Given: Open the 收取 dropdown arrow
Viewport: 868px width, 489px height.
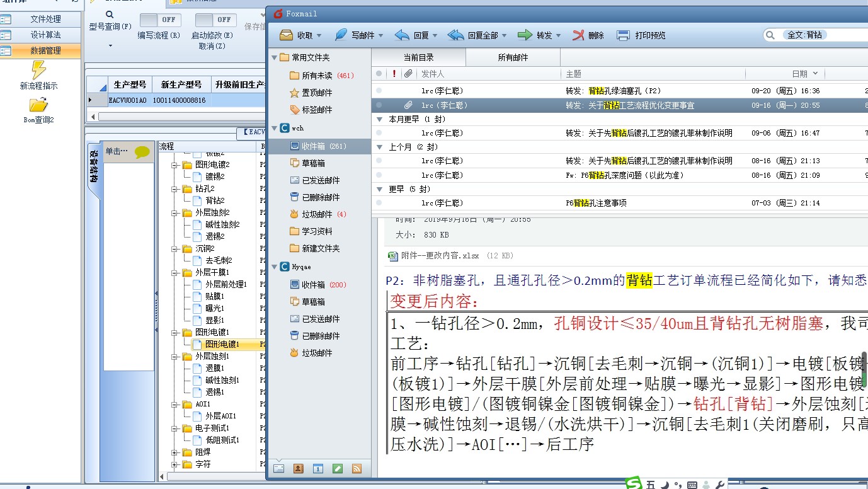Looking at the screenshot, I should pyautogui.click(x=319, y=36).
